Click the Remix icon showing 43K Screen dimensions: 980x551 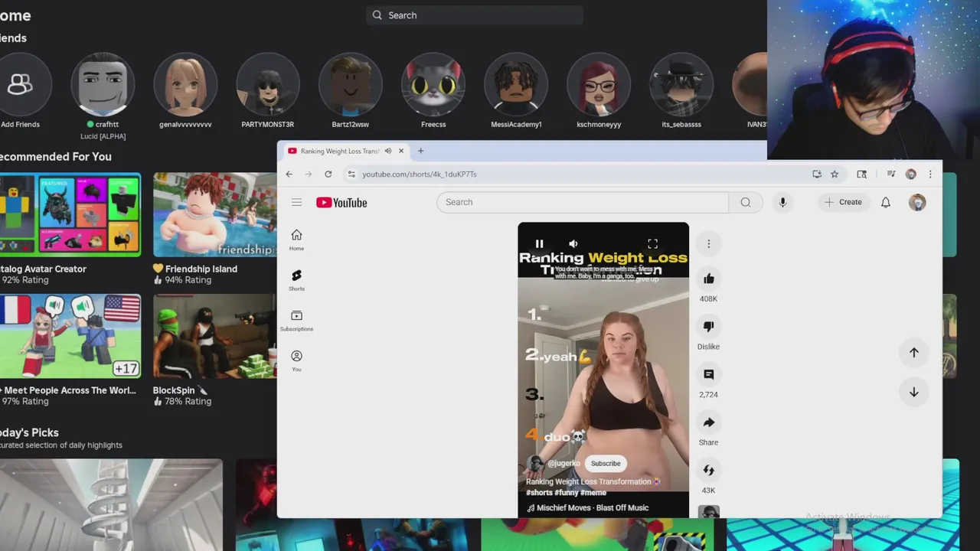(x=708, y=470)
